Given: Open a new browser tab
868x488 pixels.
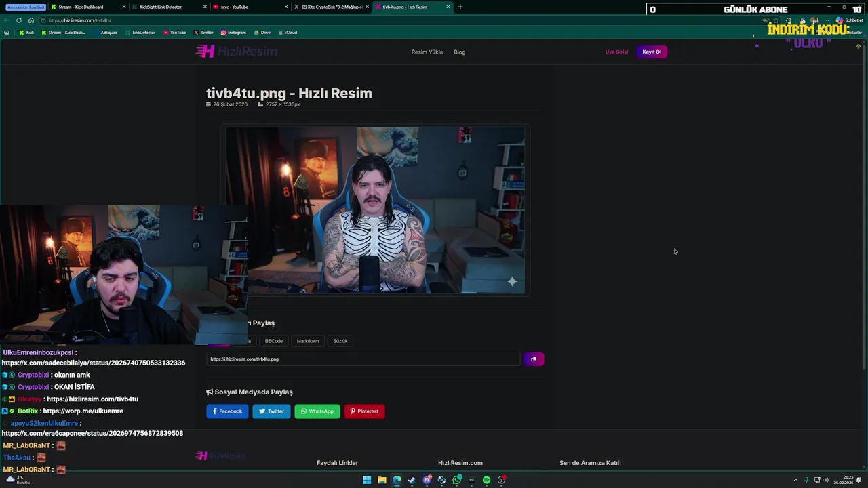Looking at the screenshot, I should [x=460, y=7].
